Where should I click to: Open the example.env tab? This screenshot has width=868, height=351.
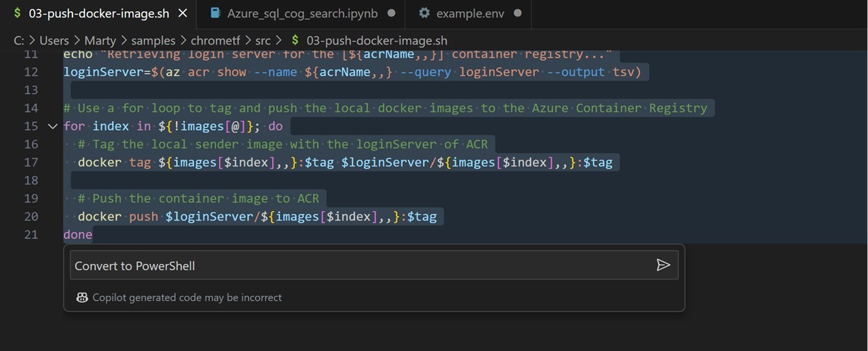(470, 13)
